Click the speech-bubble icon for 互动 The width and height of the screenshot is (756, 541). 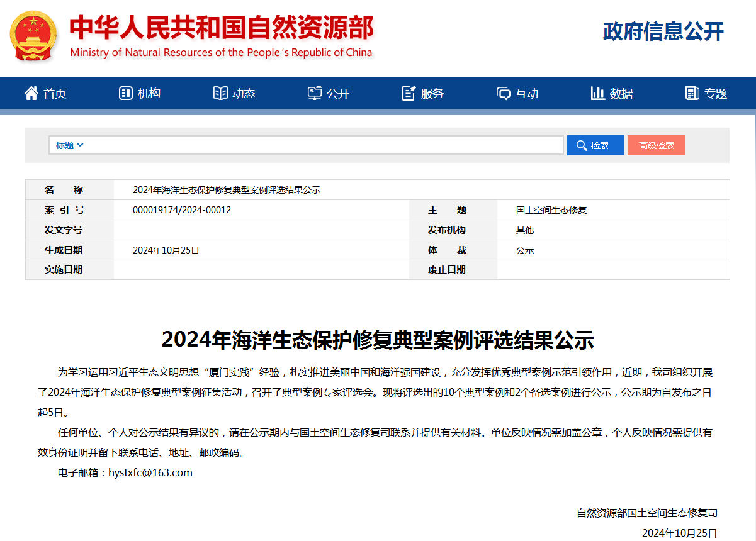pyautogui.click(x=503, y=93)
